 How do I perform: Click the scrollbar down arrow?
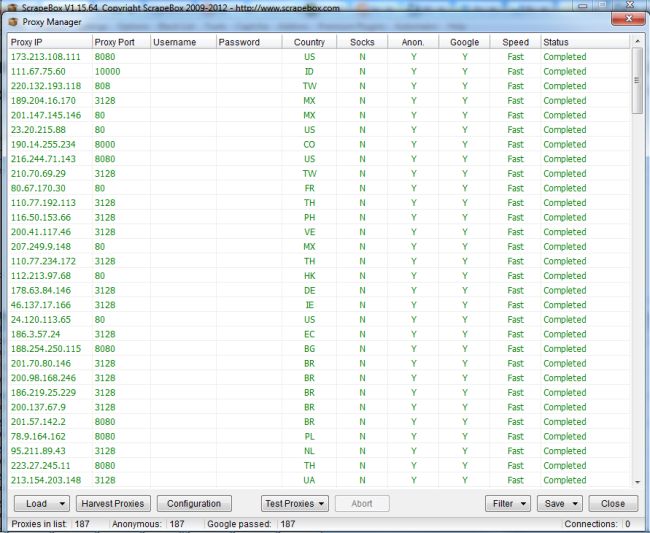(x=637, y=482)
